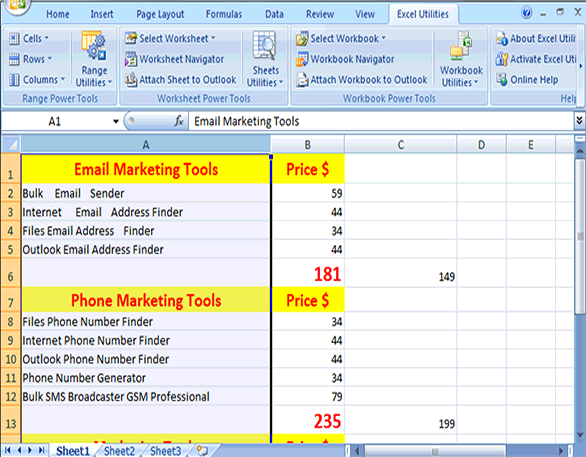This screenshot has height=457, width=586.
Task: Click the Select Worksheet icon
Action: [131, 38]
